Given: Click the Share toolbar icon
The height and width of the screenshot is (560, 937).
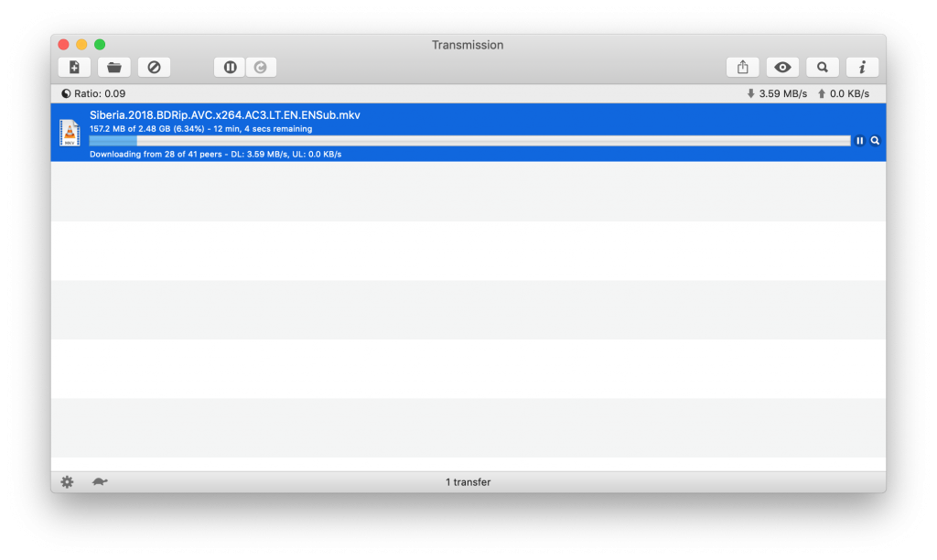Looking at the screenshot, I should point(743,67).
